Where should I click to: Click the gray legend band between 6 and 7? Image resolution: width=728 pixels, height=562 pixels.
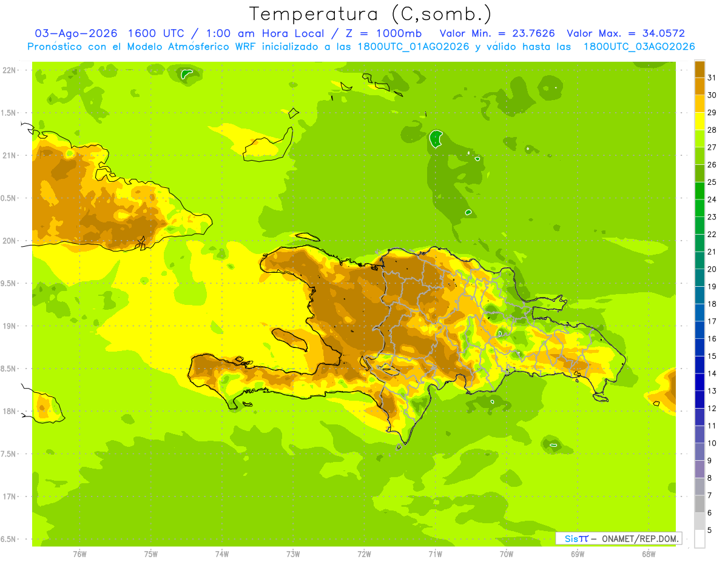[x=699, y=504]
